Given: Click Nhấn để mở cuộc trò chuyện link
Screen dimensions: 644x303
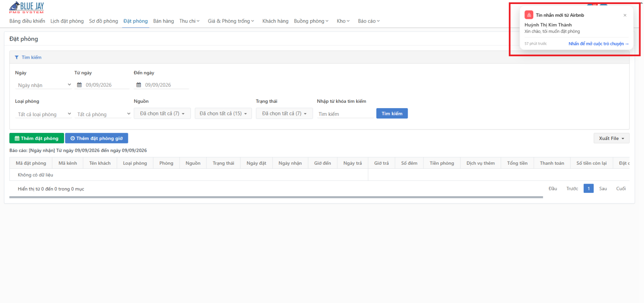Looking at the screenshot, I should click(598, 44).
